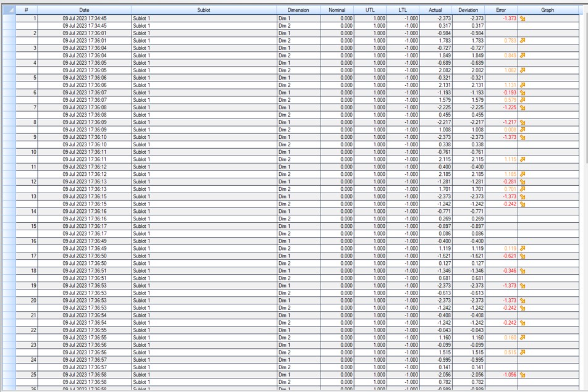Click Dim 1 date cell 09 Jul 2023 17:36:01
This screenshot has height=392, width=588.
click(x=85, y=33)
